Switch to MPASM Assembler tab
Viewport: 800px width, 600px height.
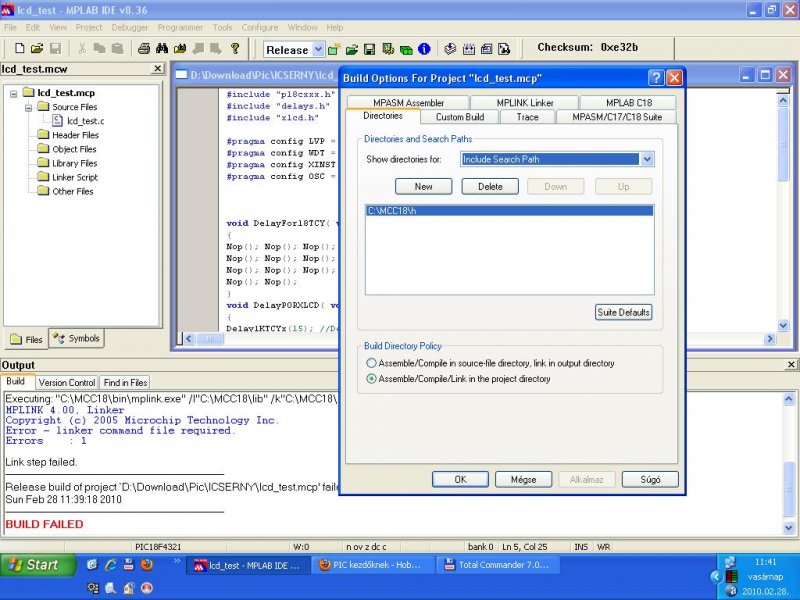click(x=408, y=103)
